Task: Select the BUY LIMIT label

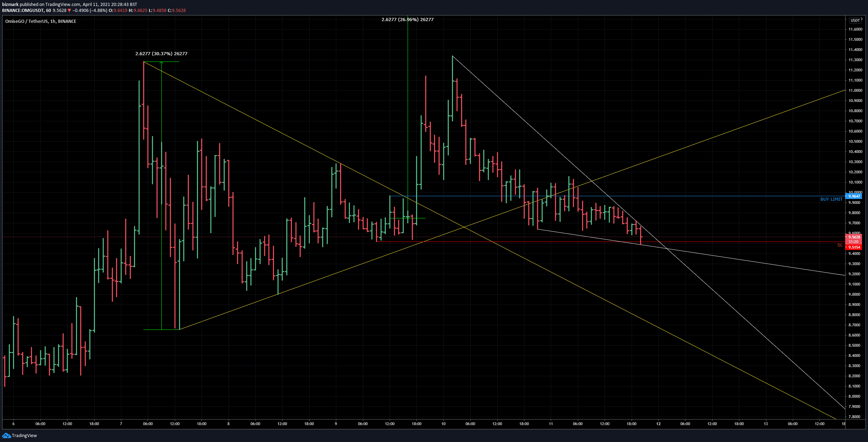Action: click(x=831, y=199)
